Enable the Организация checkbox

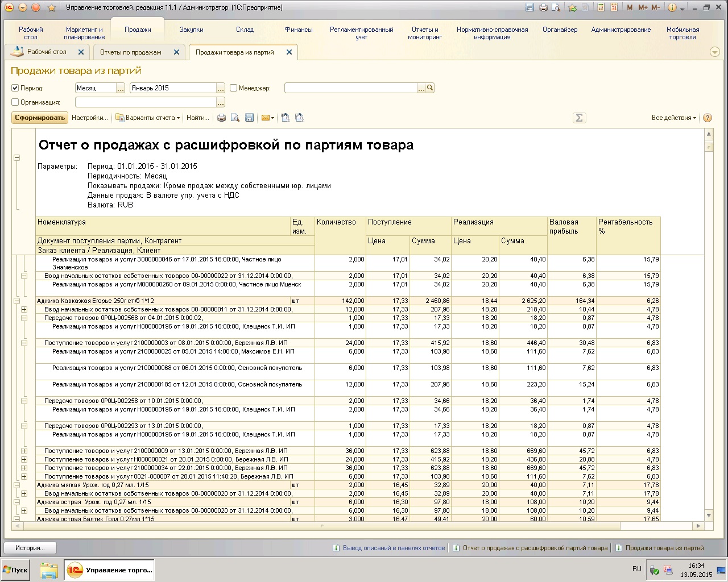[15, 102]
